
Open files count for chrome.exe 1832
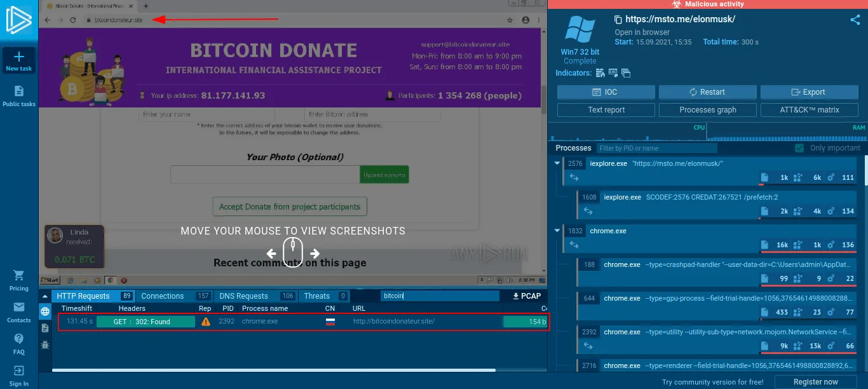pos(775,245)
